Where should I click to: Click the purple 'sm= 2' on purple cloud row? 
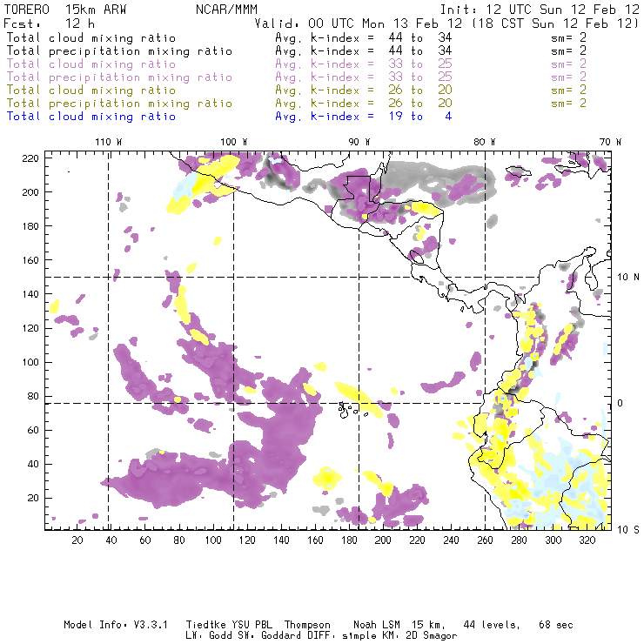coord(569,64)
